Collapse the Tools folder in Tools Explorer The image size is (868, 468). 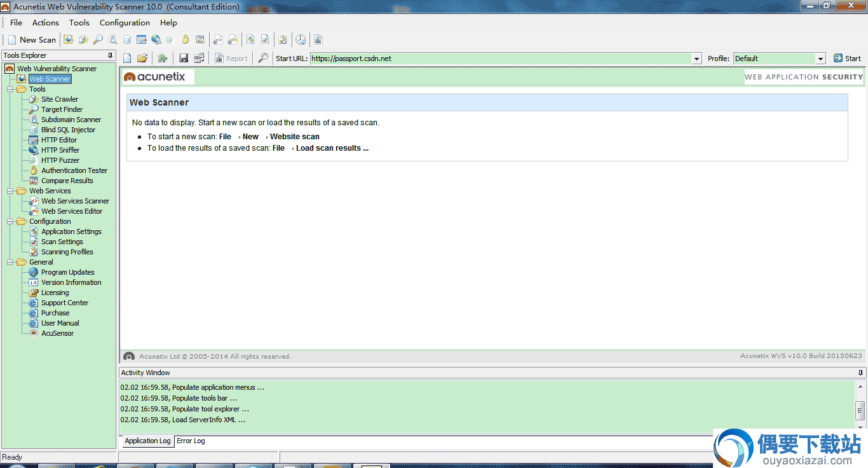pos(10,89)
